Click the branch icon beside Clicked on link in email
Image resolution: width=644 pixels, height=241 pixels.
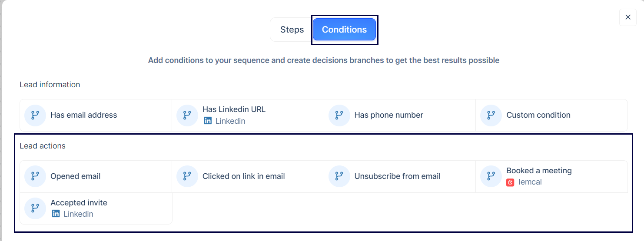[187, 176]
